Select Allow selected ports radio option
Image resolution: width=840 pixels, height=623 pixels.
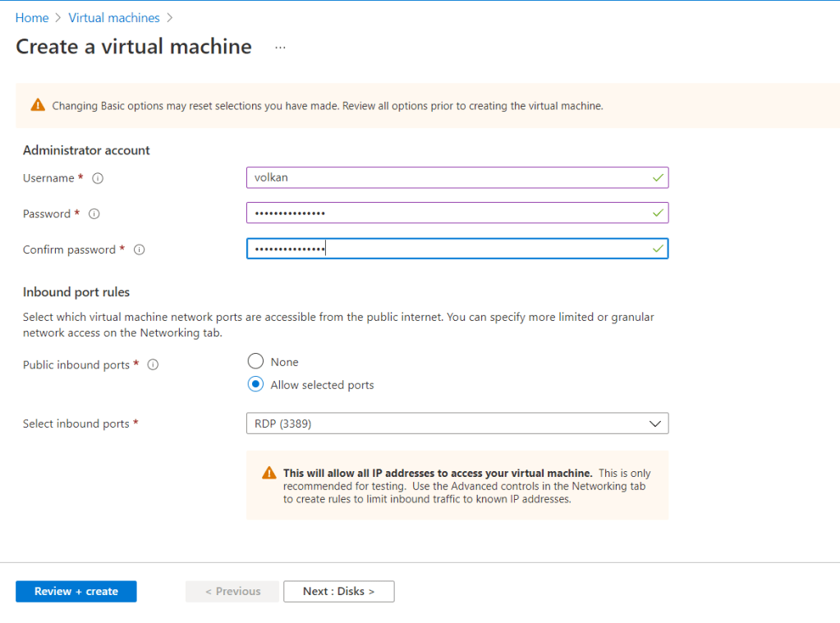point(256,385)
